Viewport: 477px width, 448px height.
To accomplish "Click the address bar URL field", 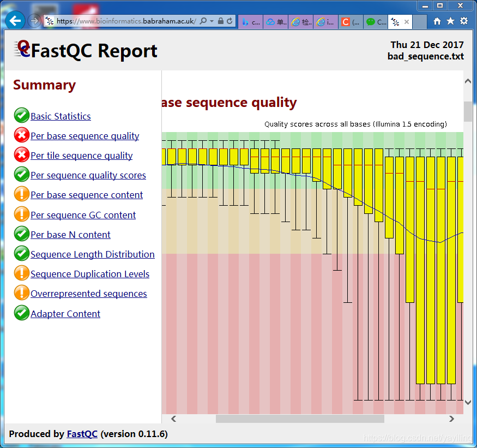I will [126, 21].
